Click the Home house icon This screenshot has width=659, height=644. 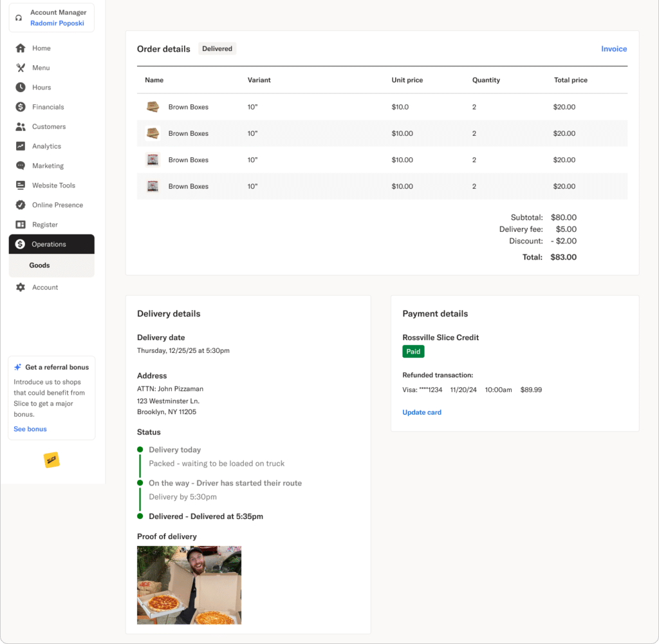tap(20, 48)
